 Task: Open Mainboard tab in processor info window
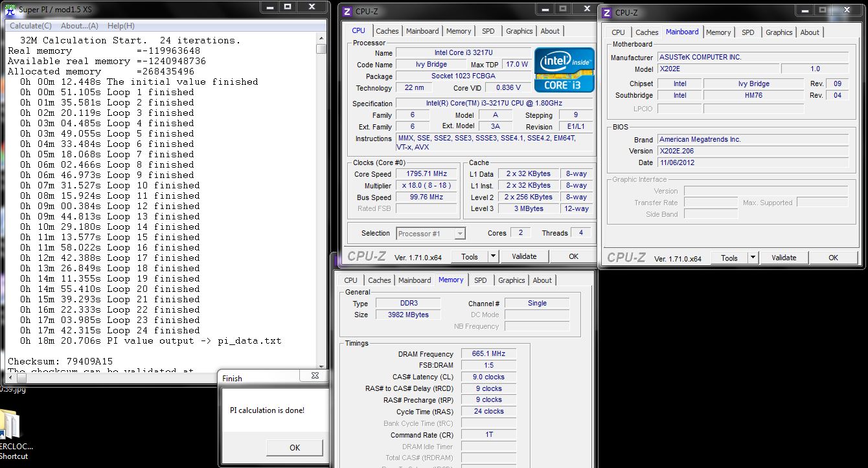tap(422, 31)
